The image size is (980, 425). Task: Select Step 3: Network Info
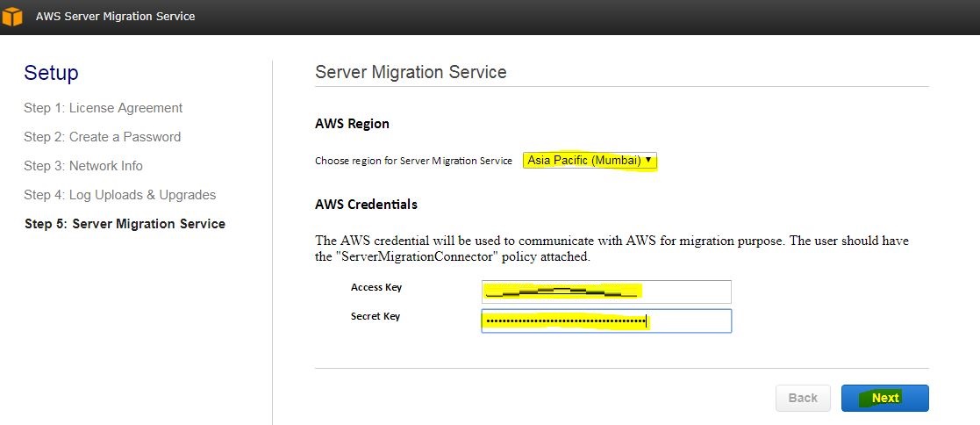tap(83, 166)
